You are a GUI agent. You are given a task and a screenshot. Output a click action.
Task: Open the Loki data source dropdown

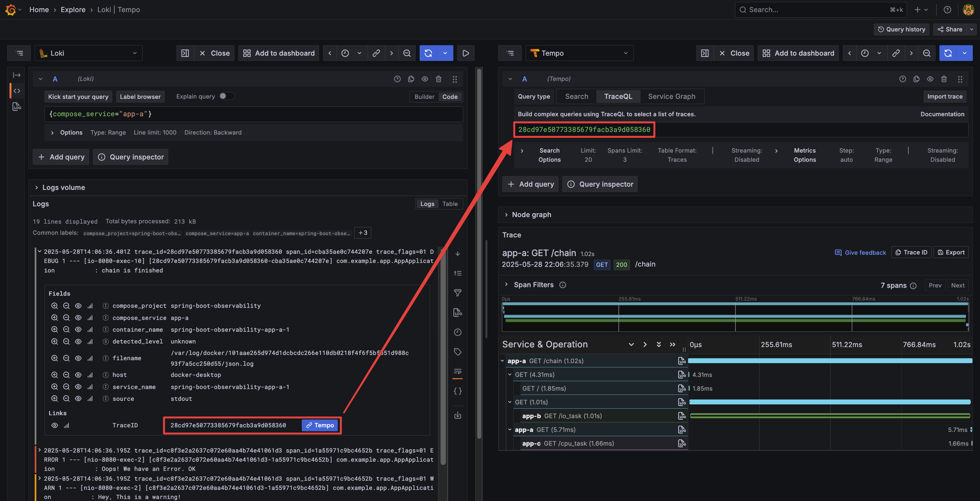[x=89, y=53]
